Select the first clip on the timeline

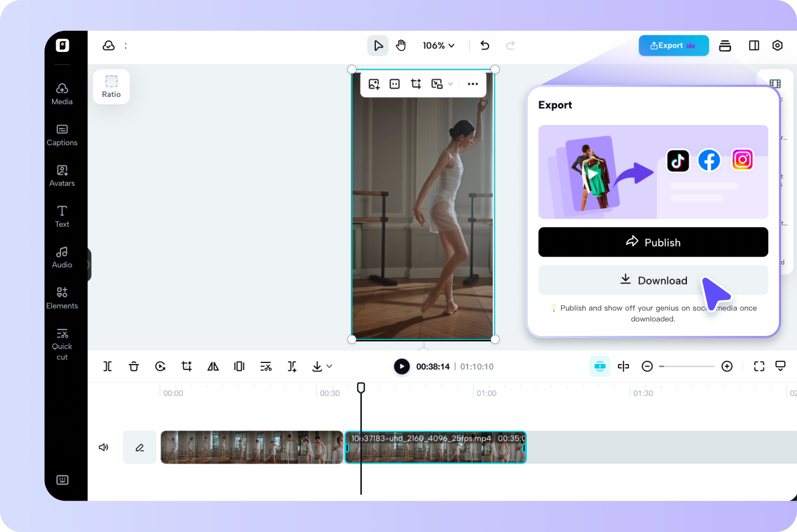pyautogui.click(x=252, y=447)
